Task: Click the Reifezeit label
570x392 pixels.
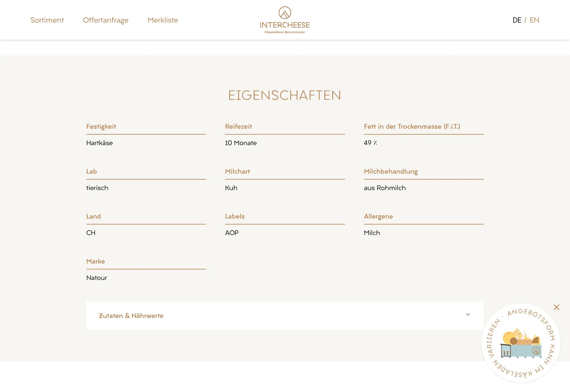Action: pos(238,127)
